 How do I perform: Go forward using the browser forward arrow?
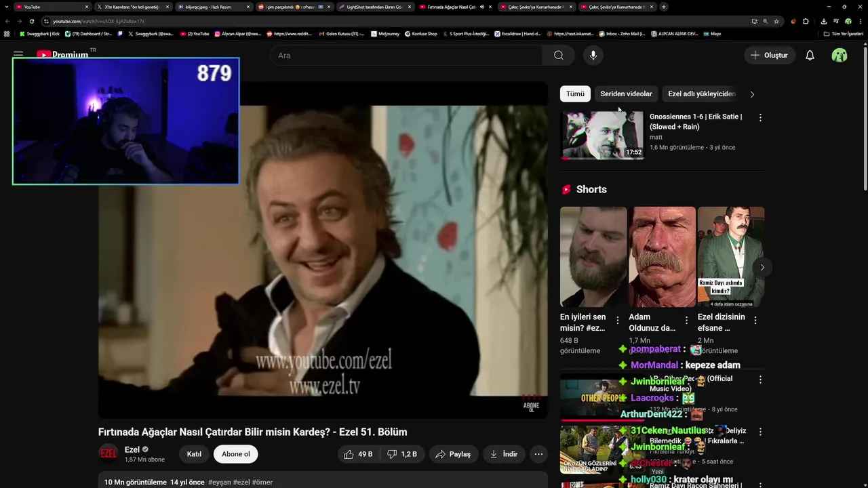click(19, 21)
